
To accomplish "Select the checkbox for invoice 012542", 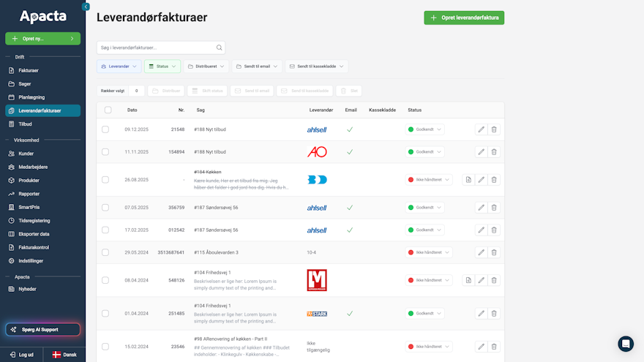I will point(105,230).
